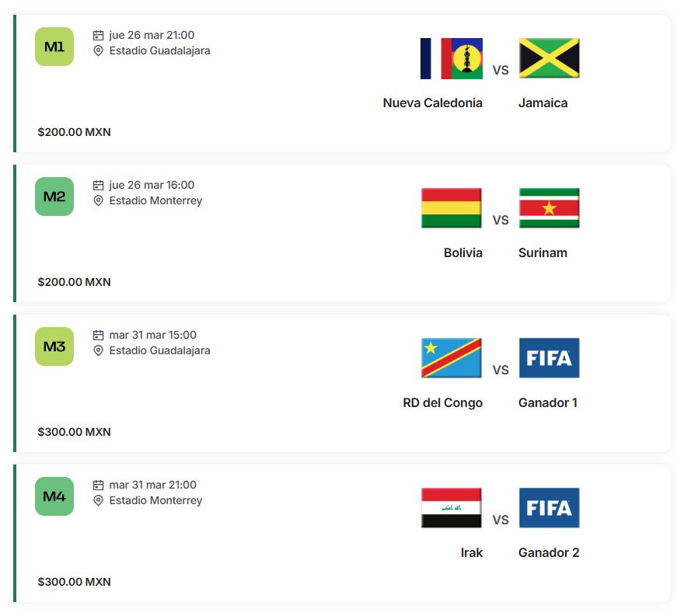Select the $300.00 MXN price on match M4
The image size is (677, 616).
click(75, 582)
